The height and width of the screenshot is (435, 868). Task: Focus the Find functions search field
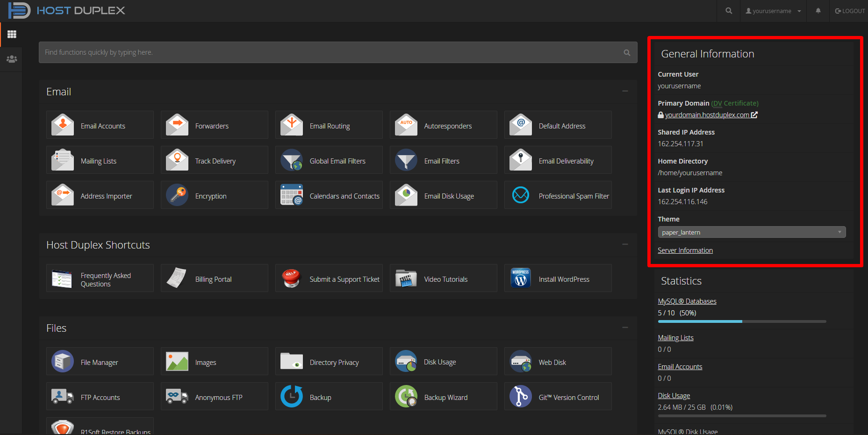pyautogui.click(x=338, y=52)
